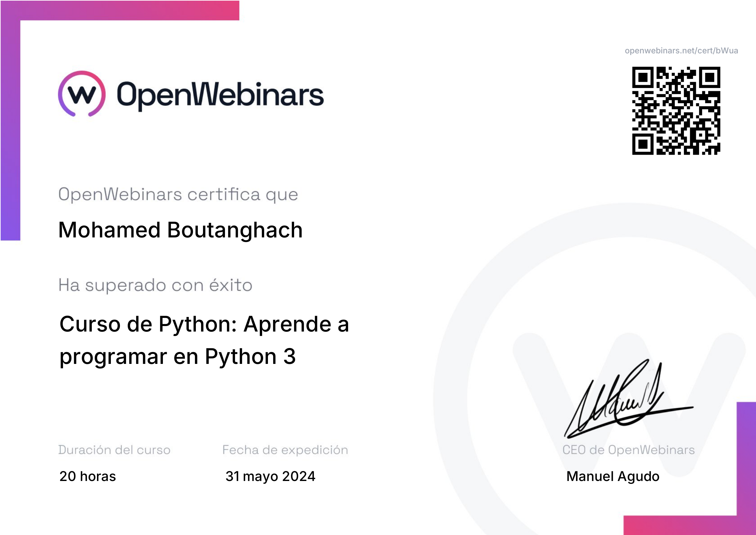Click the course title Curso de Python

pos(204,324)
